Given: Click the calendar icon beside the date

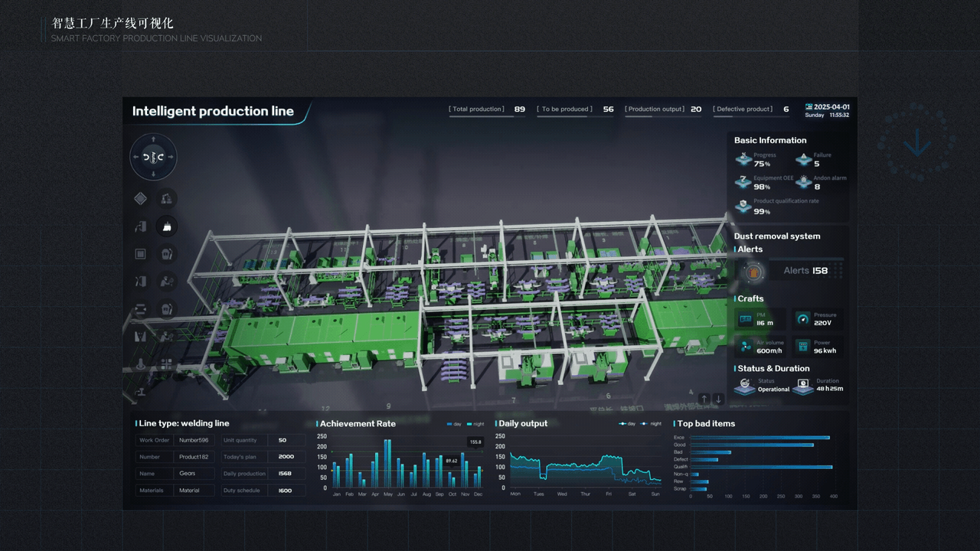Looking at the screenshot, I should pos(808,107).
